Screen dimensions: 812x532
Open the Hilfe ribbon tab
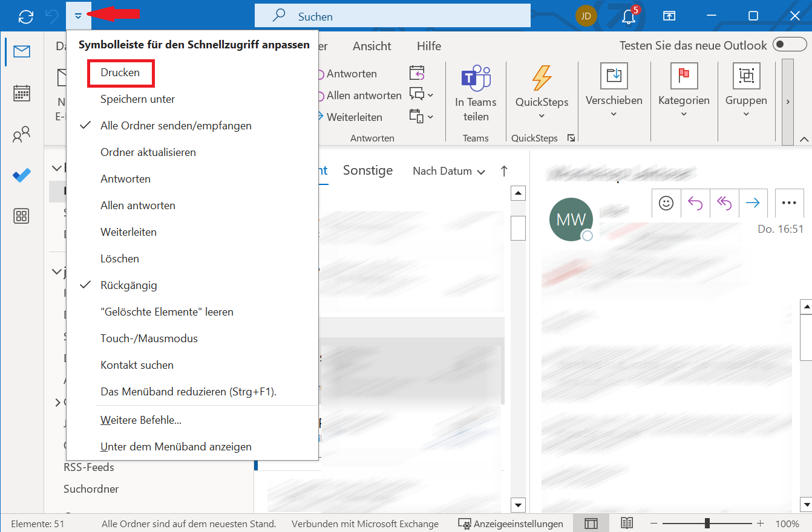429,46
